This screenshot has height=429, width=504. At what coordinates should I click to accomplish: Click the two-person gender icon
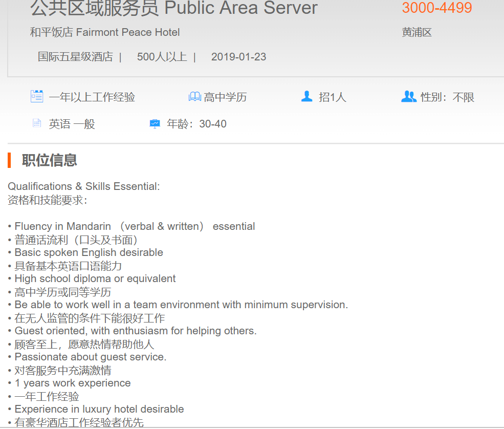[x=408, y=96]
